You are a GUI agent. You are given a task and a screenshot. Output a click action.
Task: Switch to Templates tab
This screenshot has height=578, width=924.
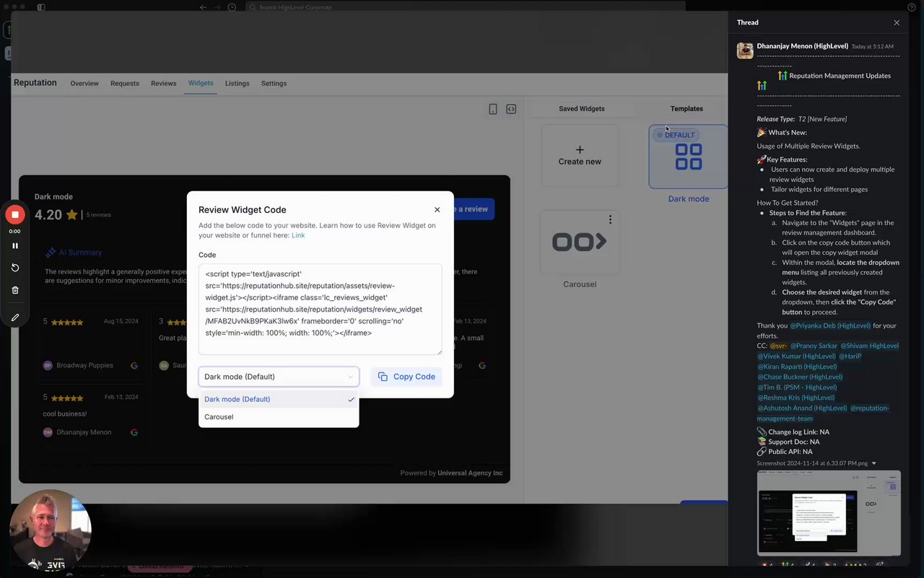click(687, 109)
